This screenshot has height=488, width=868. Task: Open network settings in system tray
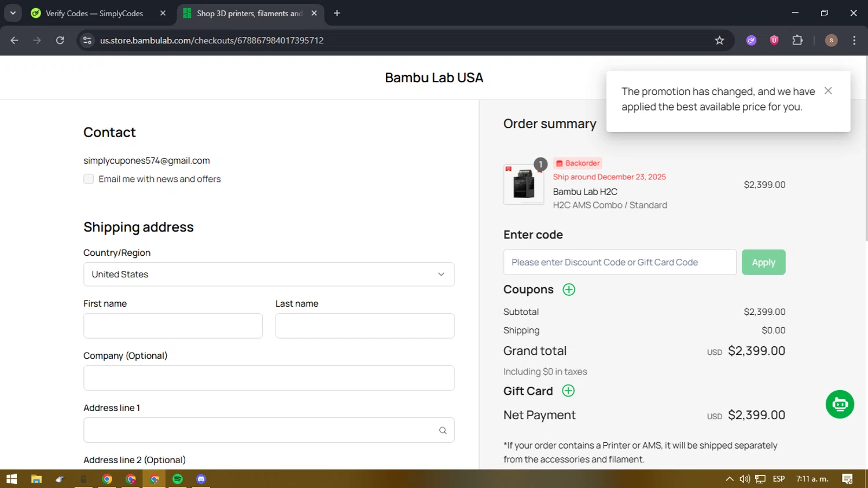click(760, 479)
